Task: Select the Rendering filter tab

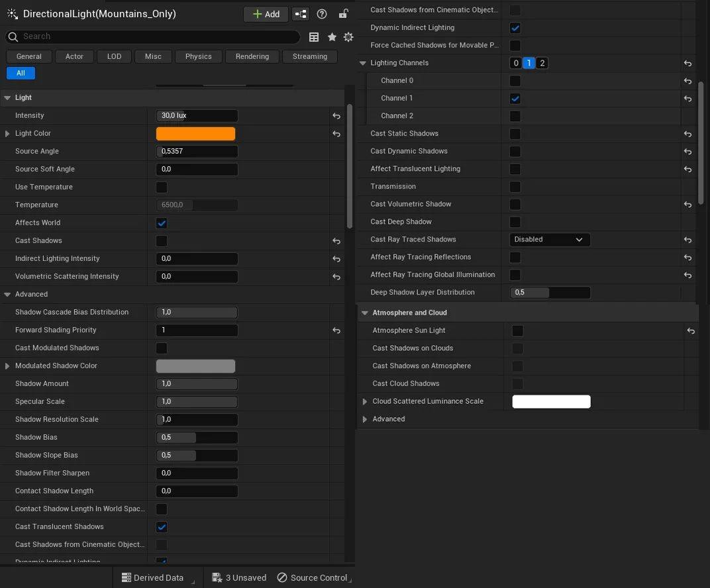Action: pos(252,56)
